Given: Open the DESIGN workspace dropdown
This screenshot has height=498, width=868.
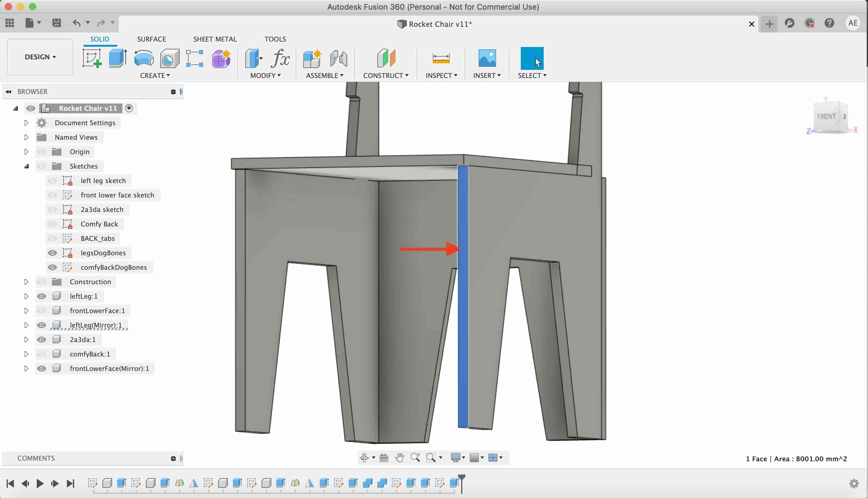Looking at the screenshot, I should [40, 57].
